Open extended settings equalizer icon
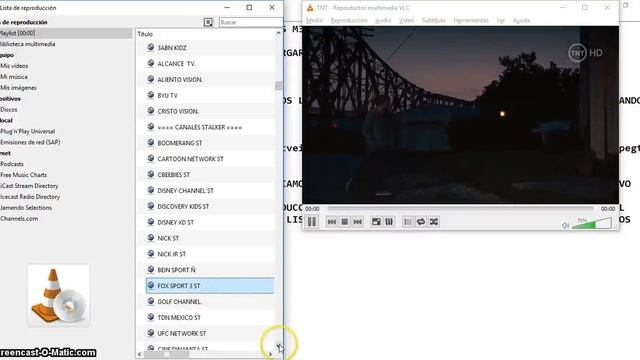The height and width of the screenshot is (360, 640). (389, 222)
